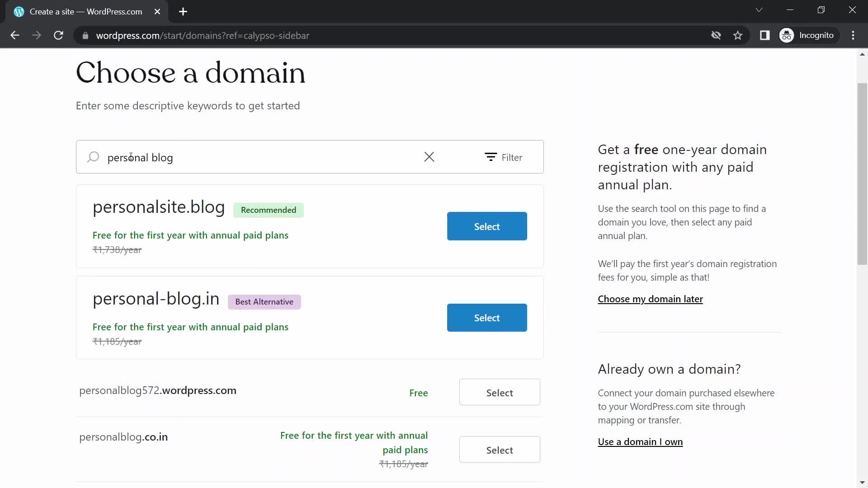Viewport: 868px width, 488px height.
Task: Open the browser side panel icon
Action: click(765, 35)
